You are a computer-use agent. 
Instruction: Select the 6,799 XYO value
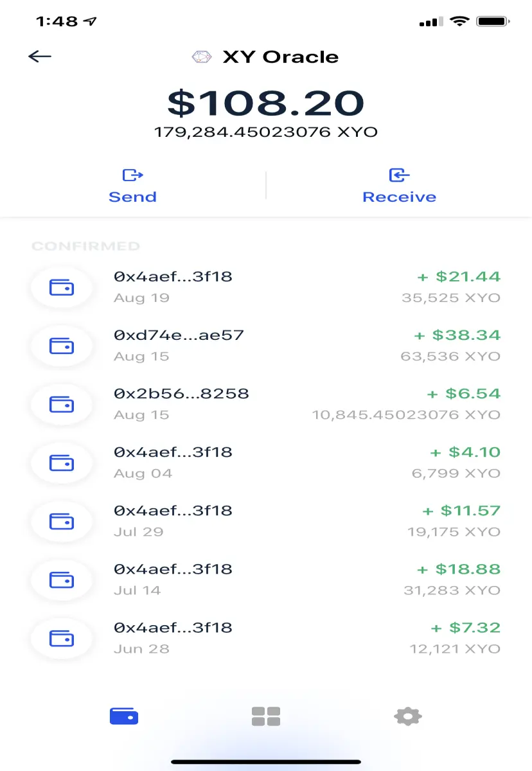pyautogui.click(x=456, y=474)
